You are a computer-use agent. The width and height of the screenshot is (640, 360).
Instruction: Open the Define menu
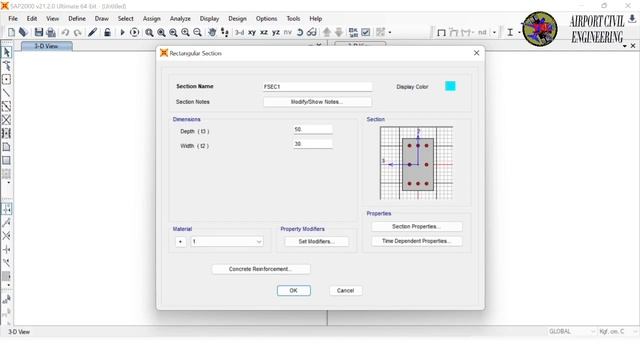click(x=77, y=19)
